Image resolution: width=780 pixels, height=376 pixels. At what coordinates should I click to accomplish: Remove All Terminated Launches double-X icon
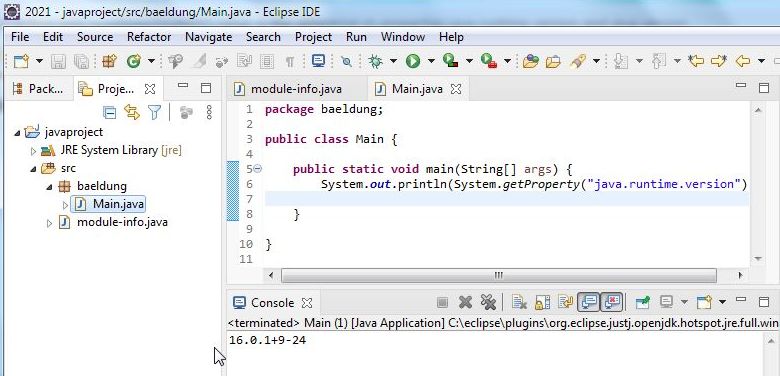[488, 302]
